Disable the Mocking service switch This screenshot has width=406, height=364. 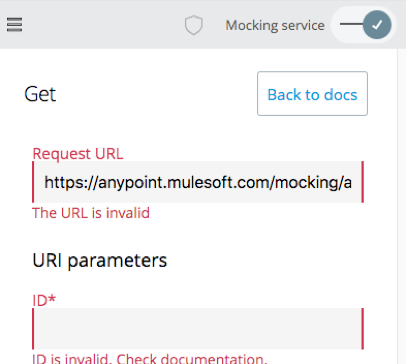point(365,25)
